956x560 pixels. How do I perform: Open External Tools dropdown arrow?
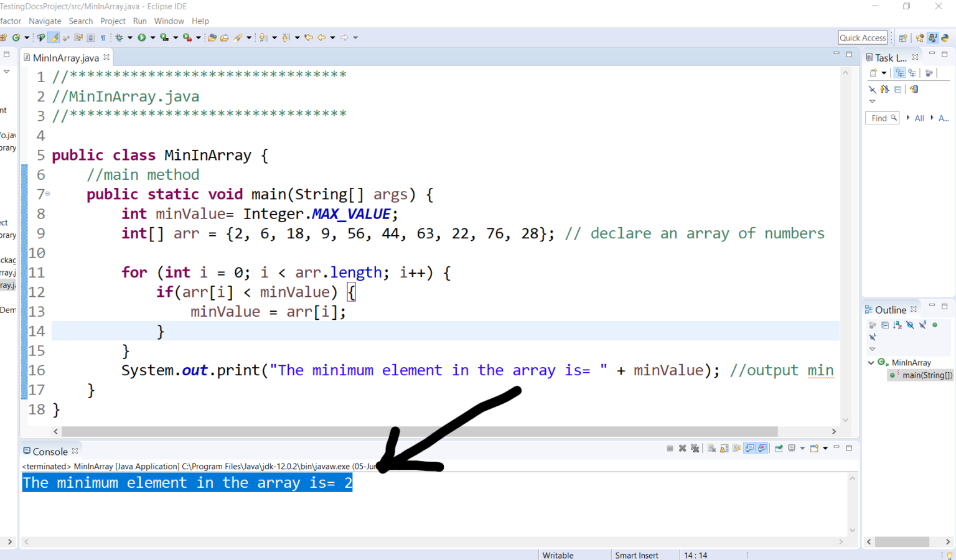[x=199, y=37]
